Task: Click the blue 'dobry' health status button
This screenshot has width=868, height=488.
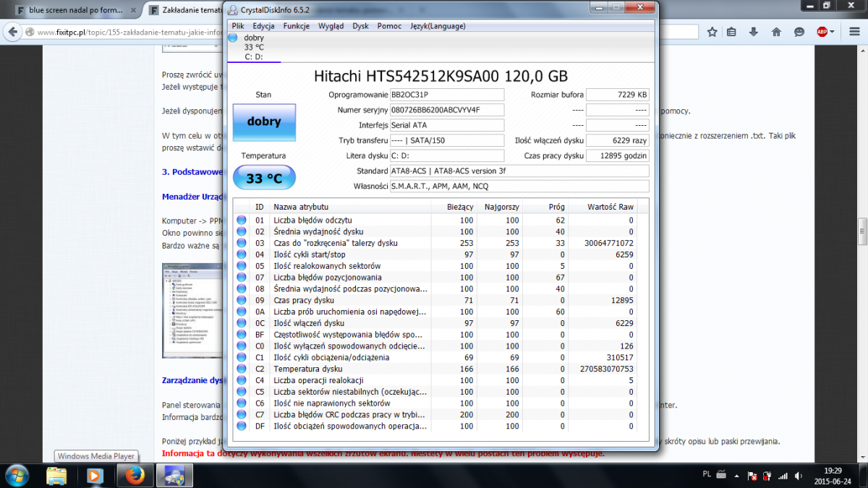Action: click(264, 122)
